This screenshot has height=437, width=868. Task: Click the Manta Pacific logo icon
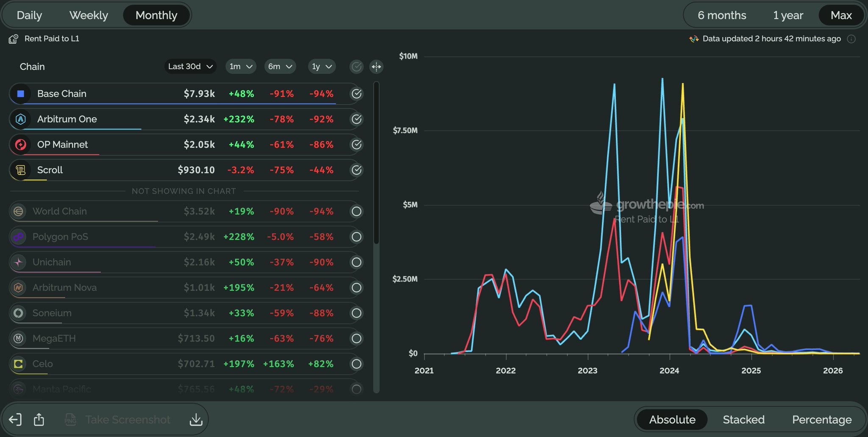(18, 389)
